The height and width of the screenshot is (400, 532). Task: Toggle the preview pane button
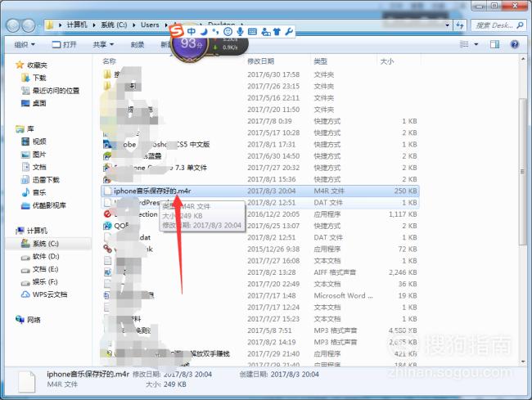tap(494, 44)
